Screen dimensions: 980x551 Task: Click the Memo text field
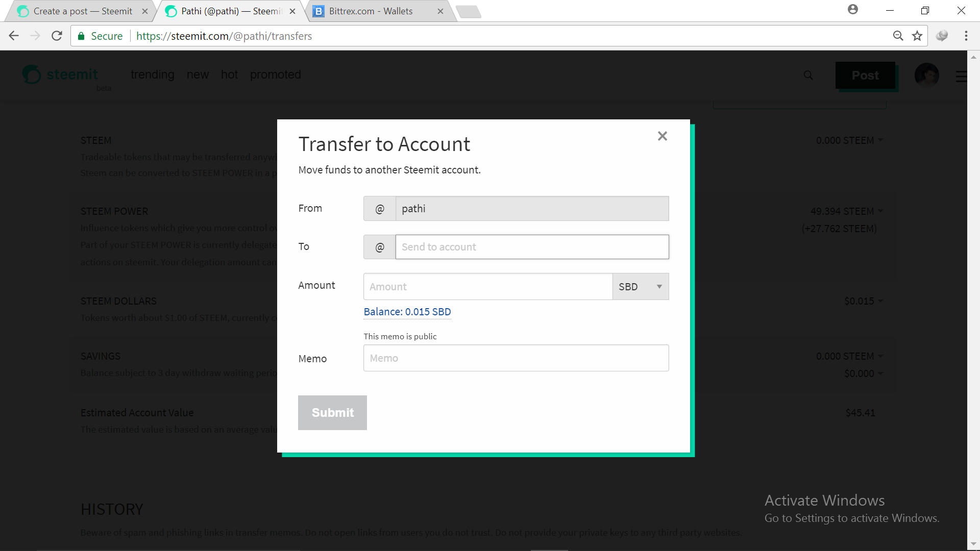coord(516,358)
